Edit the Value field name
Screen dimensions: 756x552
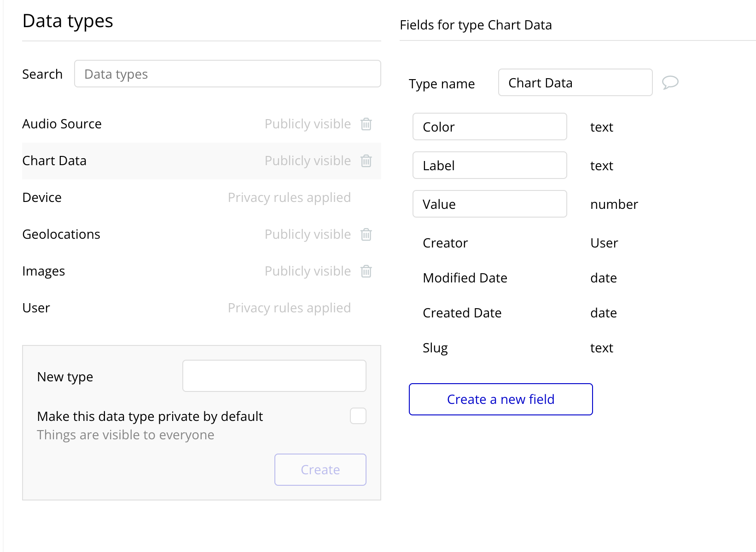[x=489, y=204]
